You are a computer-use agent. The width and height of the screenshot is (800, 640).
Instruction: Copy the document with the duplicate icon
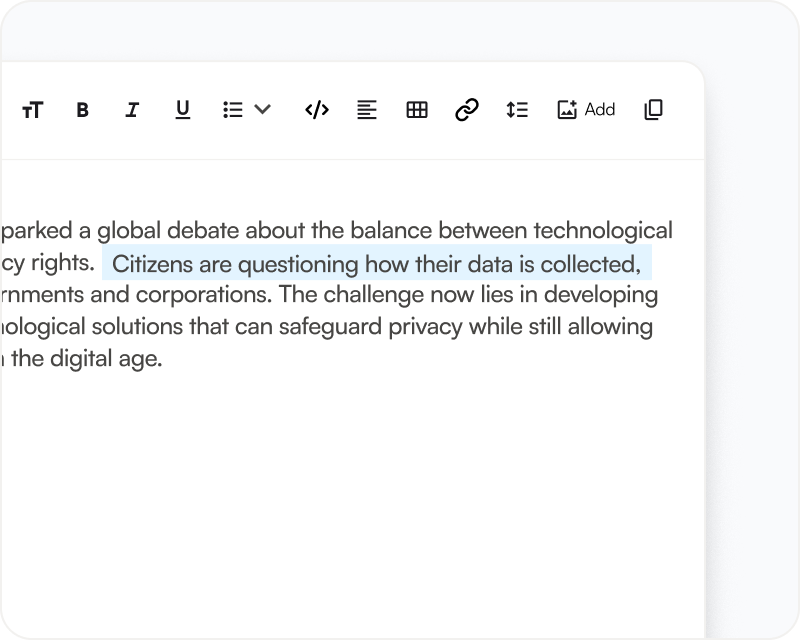click(x=653, y=110)
